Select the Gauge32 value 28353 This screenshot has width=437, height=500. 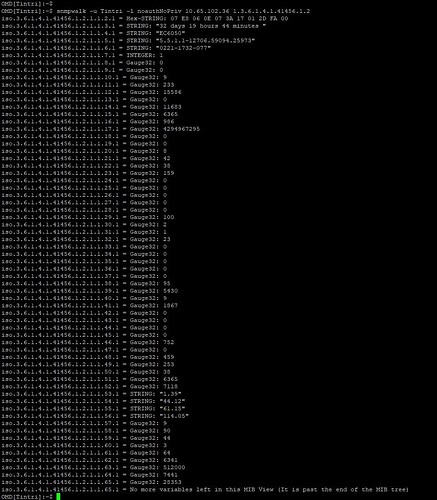172,482
